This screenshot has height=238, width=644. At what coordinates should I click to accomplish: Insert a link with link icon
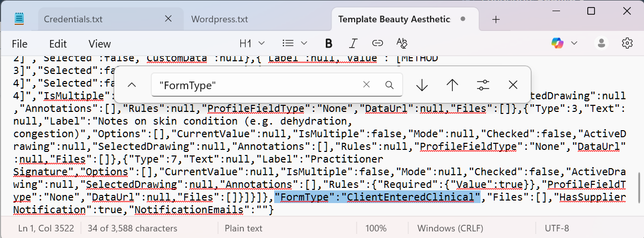point(377,43)
